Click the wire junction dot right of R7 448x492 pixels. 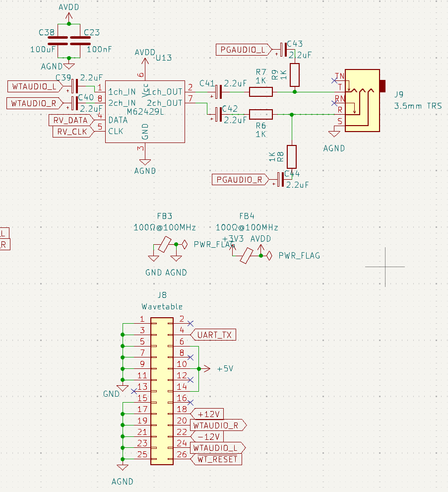295,92
